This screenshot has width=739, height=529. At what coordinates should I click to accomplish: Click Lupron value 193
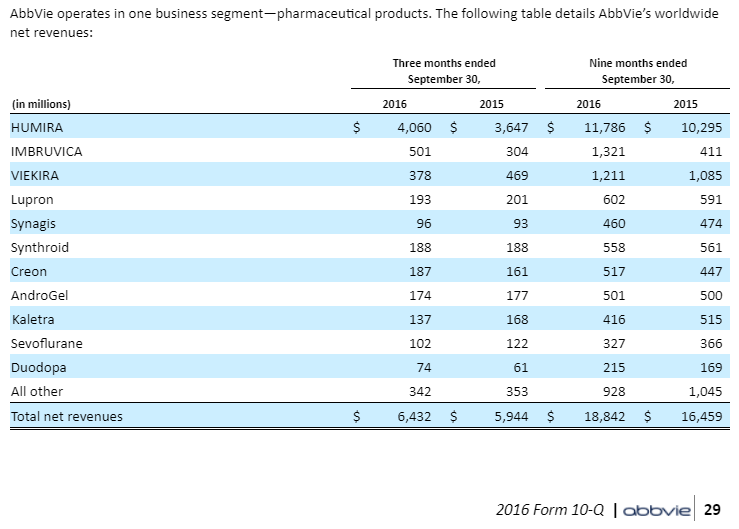420,200
